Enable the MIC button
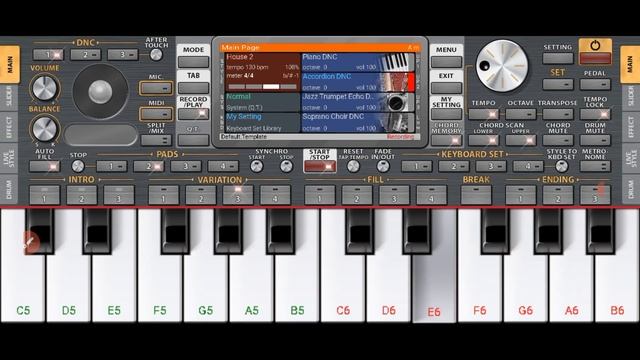The image size is (640, 360). (156, 88)
